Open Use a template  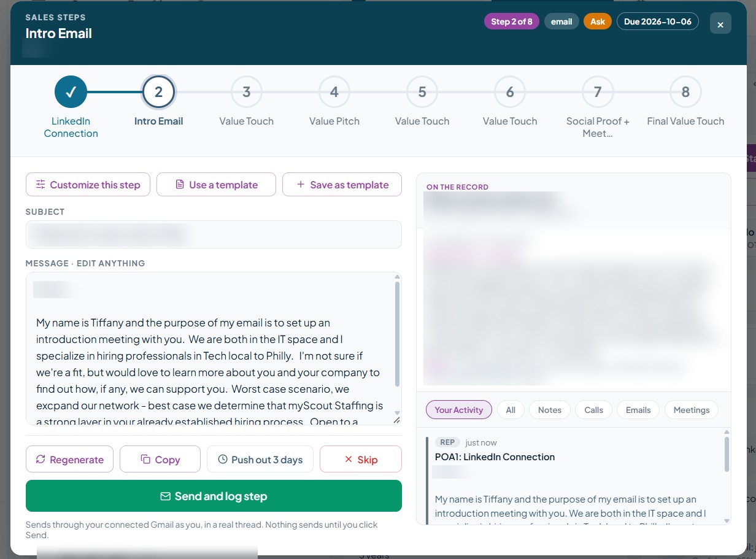click(x=216, y=185)
